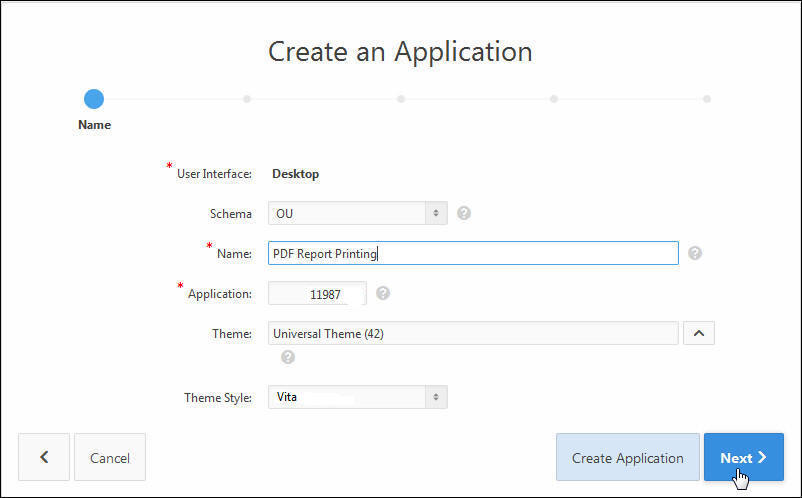Click the Theme field showing Universal Theme (42)
802x498 pixels.
point(473,333)
